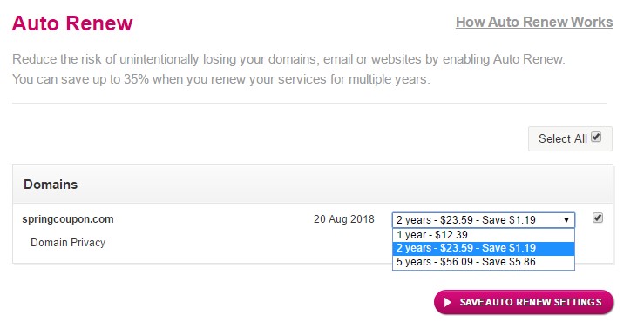Click the Select All label text
Viewport: 644px width, 329px height.
(x=563, y=138)
